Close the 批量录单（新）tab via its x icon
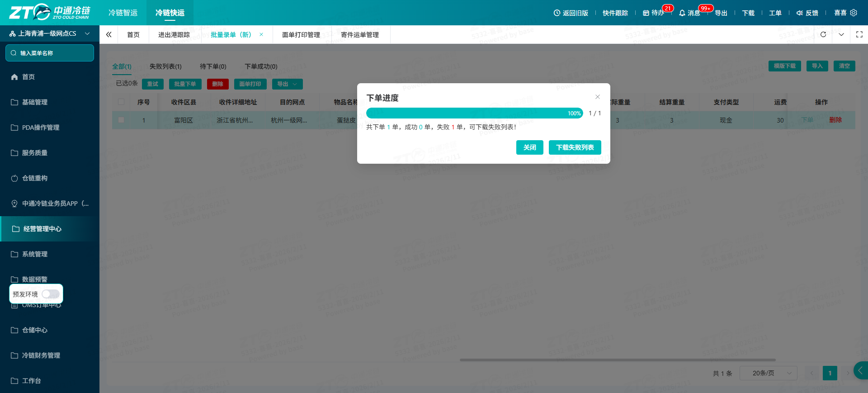Screen dimensions: 868x393 (x=261, y=34)
